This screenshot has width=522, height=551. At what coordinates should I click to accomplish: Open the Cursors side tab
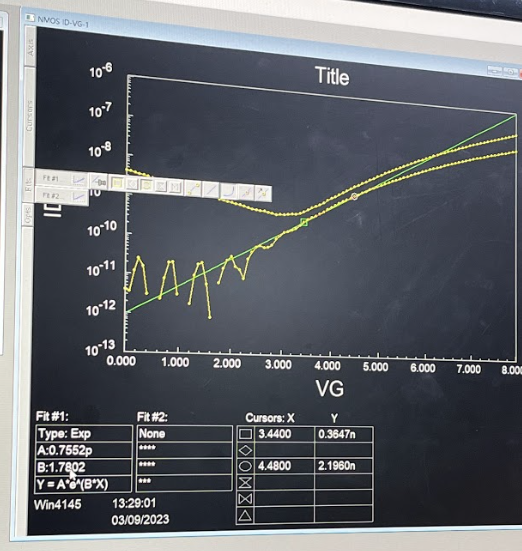[30, 117]
